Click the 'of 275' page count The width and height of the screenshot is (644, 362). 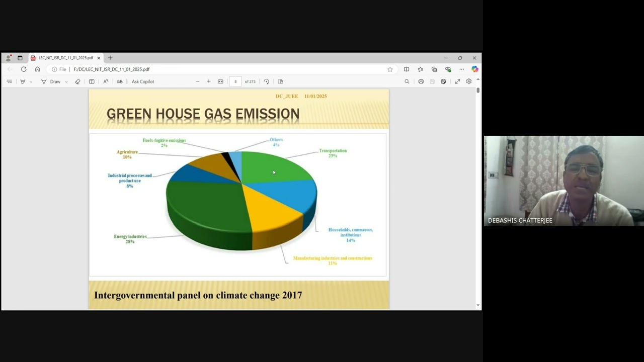250,81
